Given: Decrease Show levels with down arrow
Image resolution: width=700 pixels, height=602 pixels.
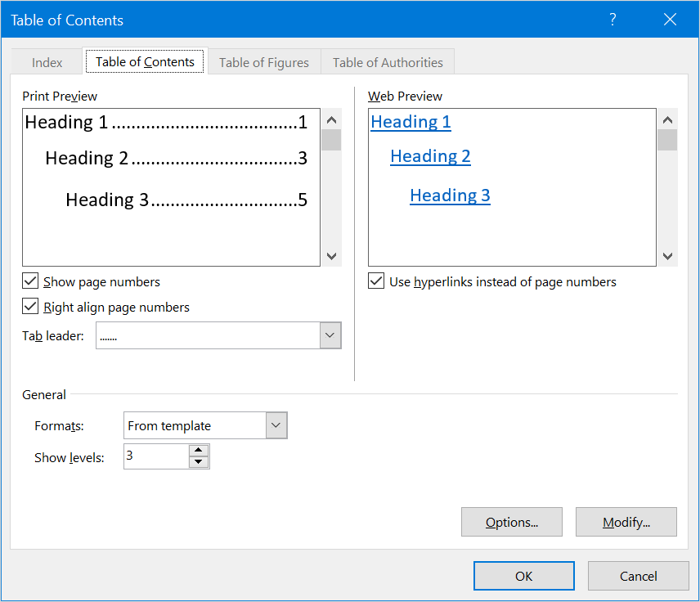Looking at the screenshot, I should coord(199,462).
